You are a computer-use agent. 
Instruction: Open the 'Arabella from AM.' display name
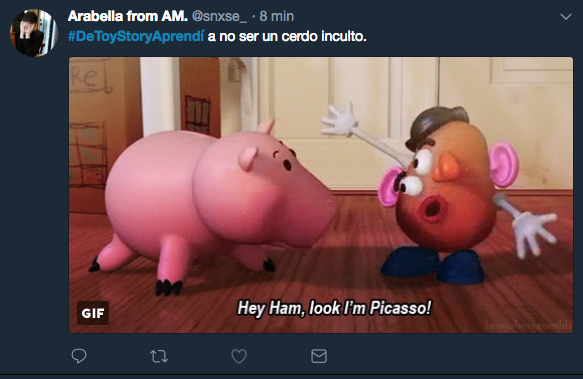tap(128, 16)
